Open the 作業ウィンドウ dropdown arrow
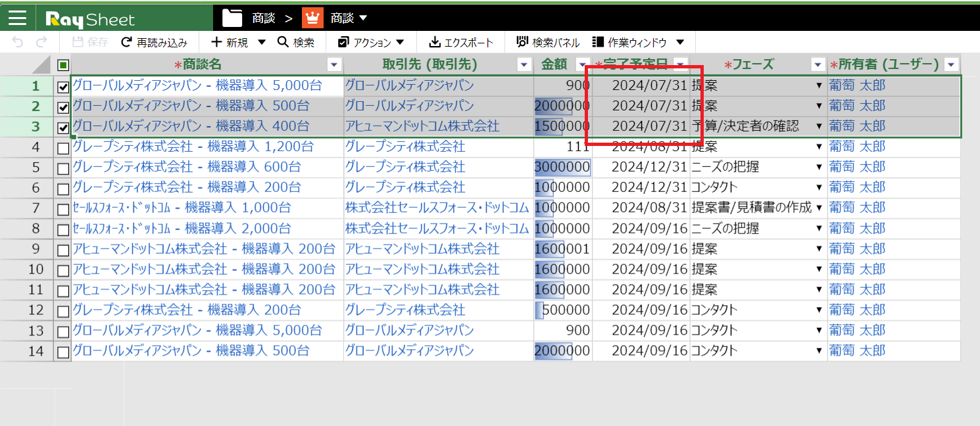Viewport: 980px width, 426px height. (680, 43)
